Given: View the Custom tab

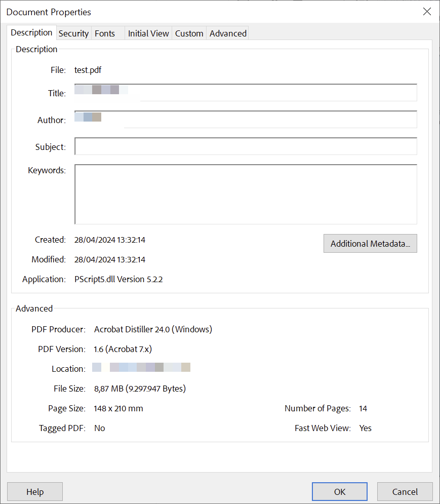Looking at the screenshot, I should tap(189, 33).
